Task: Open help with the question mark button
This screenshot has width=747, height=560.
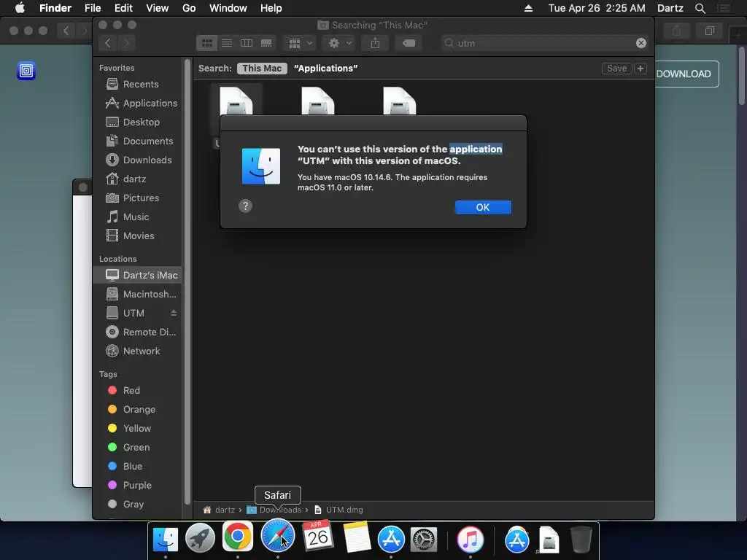Action: click(245, 206)
